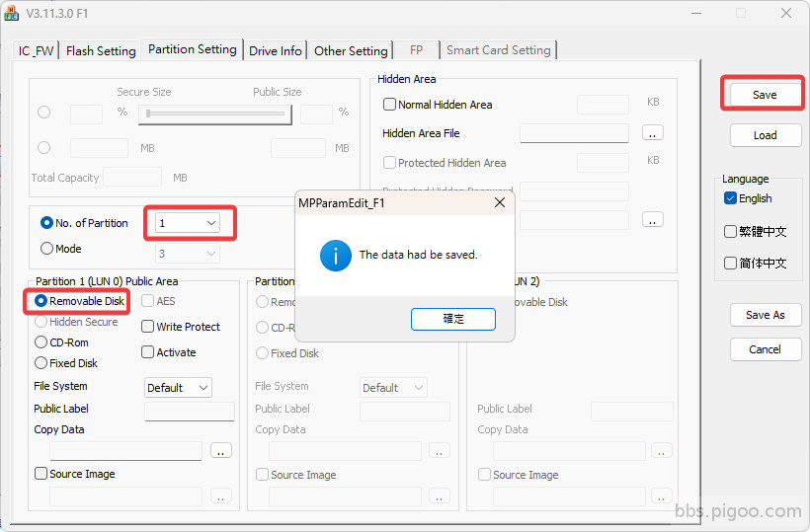Open the Drive Info tab
The image size is (810, 532).
coord(276,50)
